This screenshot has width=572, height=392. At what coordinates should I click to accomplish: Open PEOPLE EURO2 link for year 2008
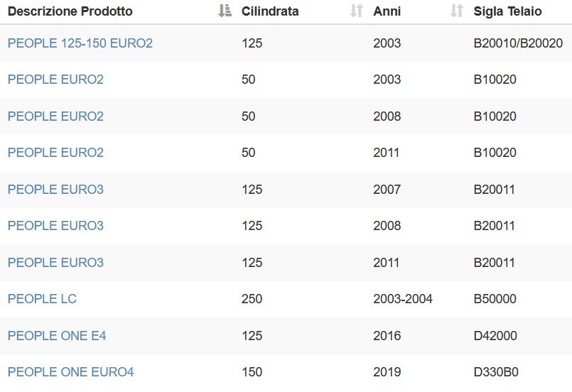pyautogui.click(x=55, y=116)
